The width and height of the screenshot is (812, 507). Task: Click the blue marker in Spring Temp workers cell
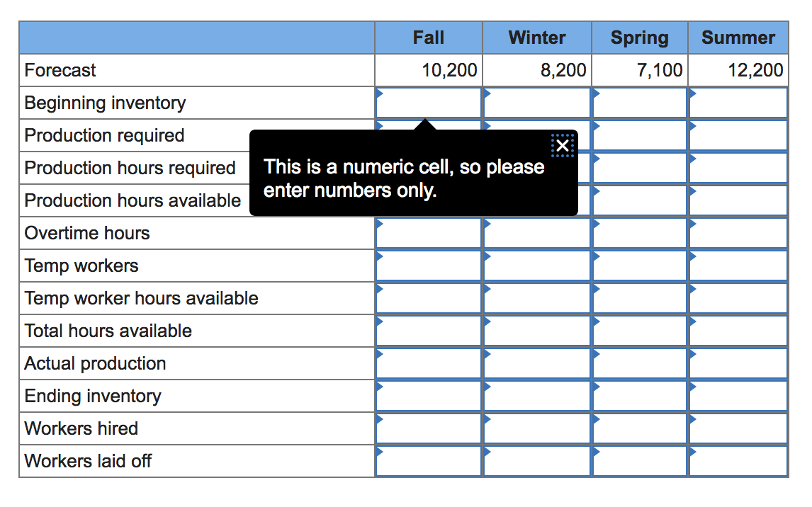pyautogui.click(x=595, y=256)
